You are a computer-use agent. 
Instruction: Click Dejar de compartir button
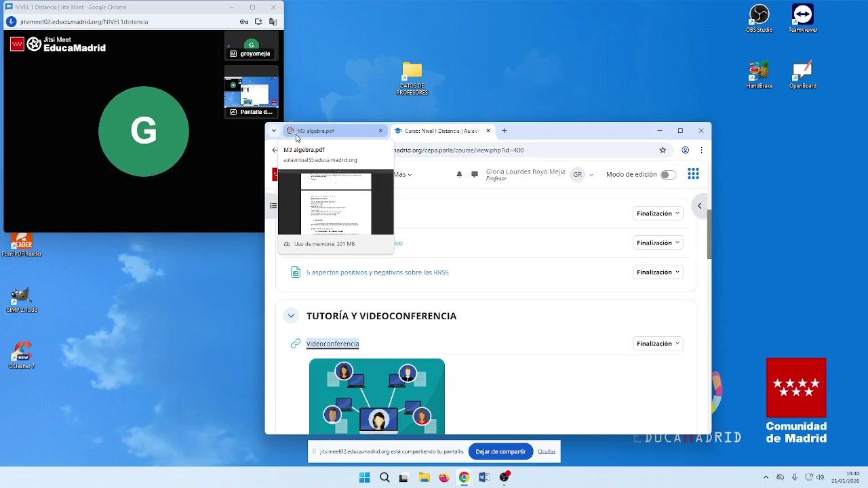click(500, 451)
